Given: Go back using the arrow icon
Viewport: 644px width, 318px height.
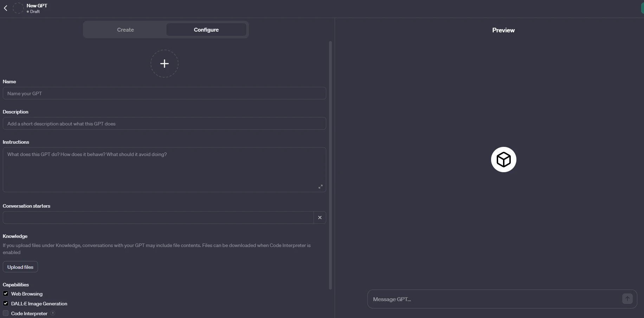Looking at the screenshot, I should coord(6,8).
